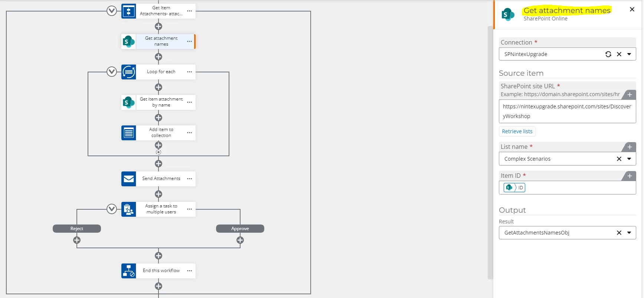644x298 pixels.
Task: Select the Approve branch label
Action: (240, 228)
